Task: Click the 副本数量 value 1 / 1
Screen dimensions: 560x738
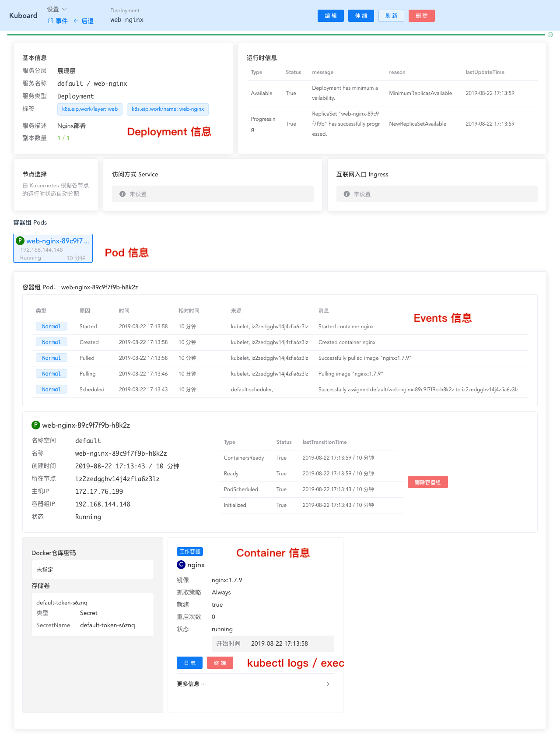Action: tap(63, 138)
